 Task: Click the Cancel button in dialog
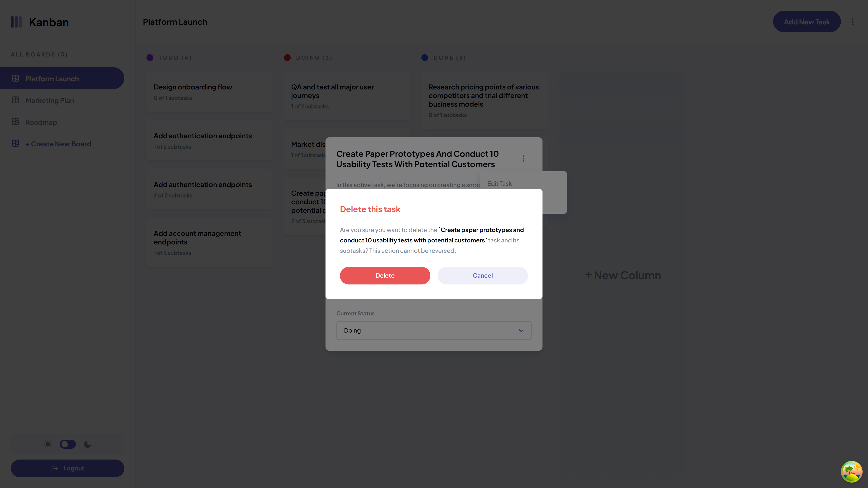(x=482, y=275)
